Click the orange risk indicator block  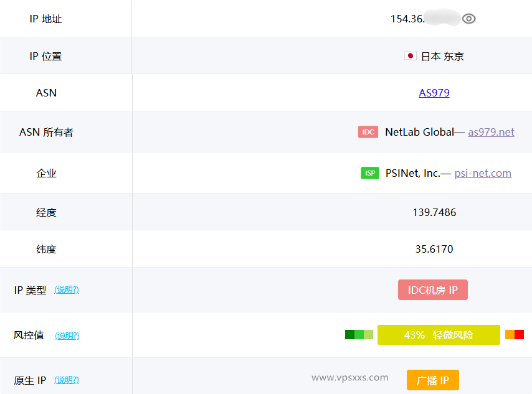tap(508, 334)
